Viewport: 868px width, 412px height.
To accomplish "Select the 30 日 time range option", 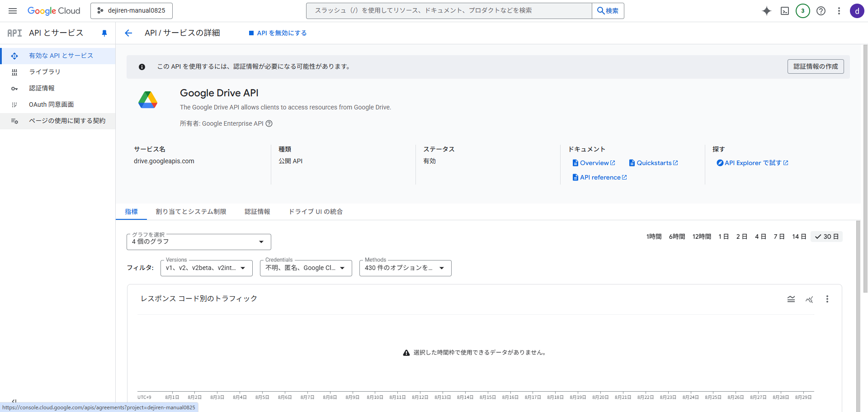I will click(826, 237).
